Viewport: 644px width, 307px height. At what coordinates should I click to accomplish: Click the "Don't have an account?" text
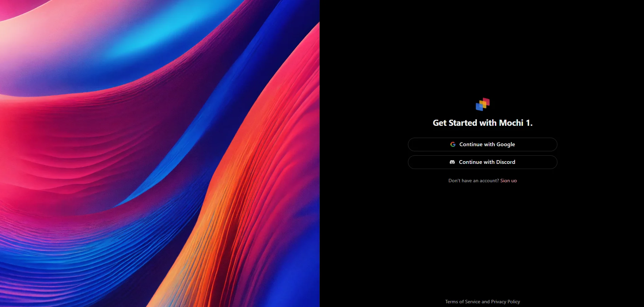(473, 181)
